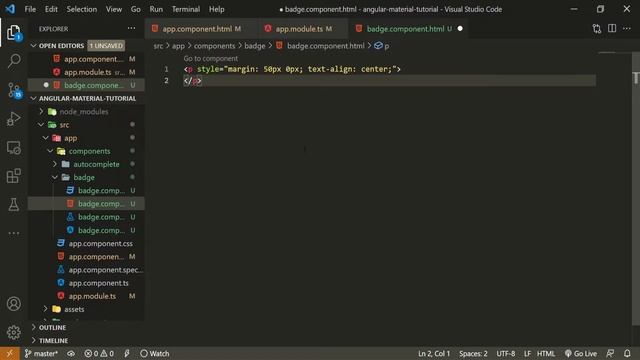Open Explorer views and more actions
640x360 pixels.
(131, 29)
